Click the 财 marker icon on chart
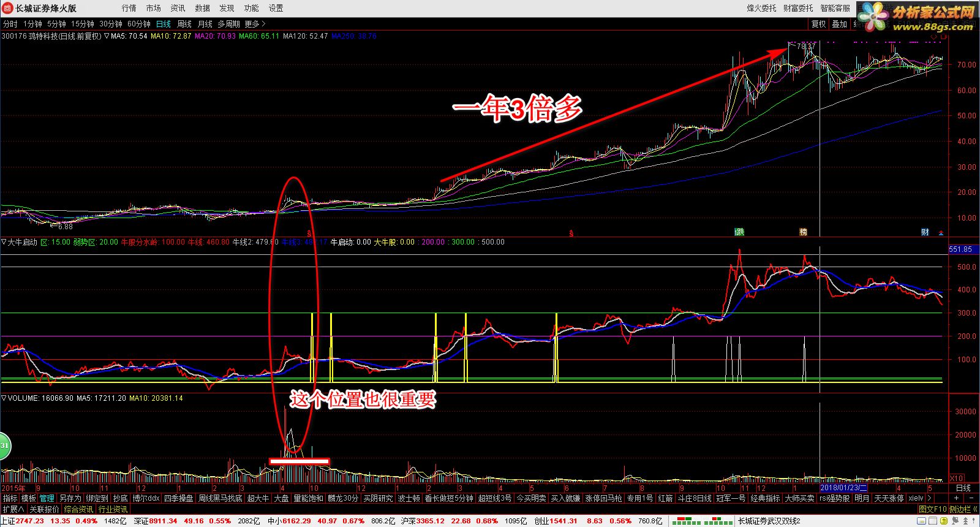This screenshot has height=527, width=980. 925,232
